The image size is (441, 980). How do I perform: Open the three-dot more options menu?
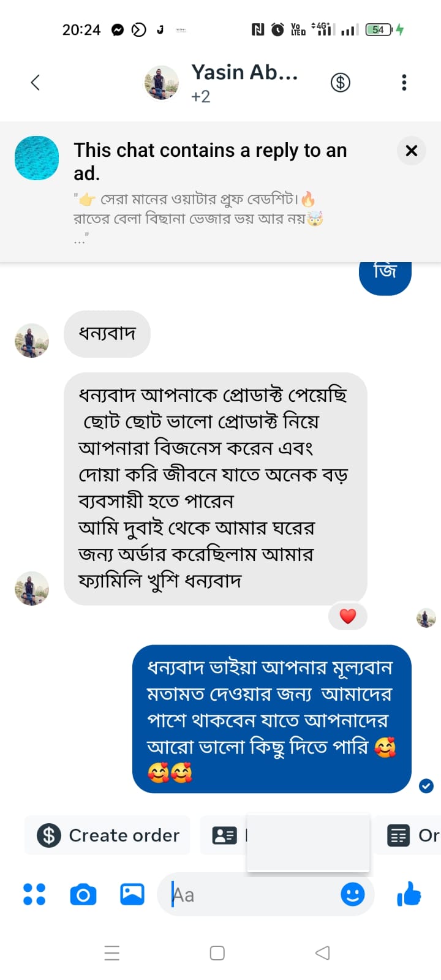coord(404,82)
